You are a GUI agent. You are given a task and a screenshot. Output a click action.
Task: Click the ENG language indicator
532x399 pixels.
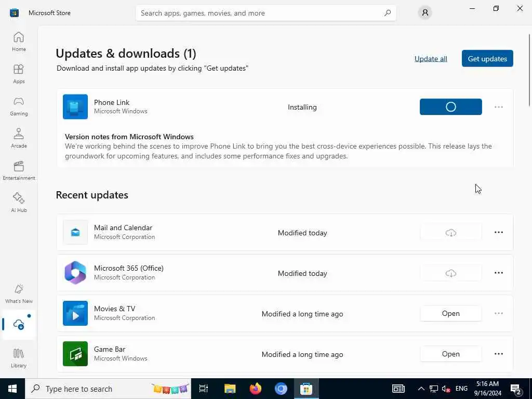tap(461, 389)
